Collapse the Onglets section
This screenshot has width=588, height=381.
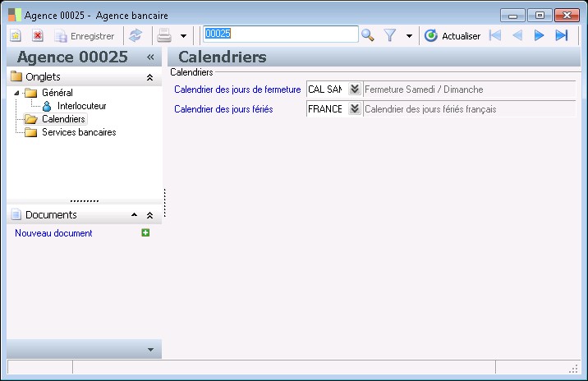click(x=149, y=77)
